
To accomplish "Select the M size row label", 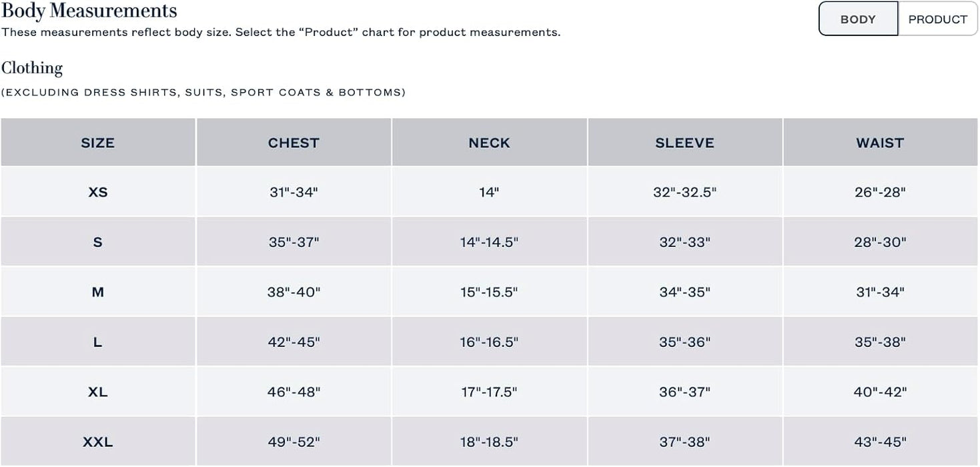I will [x=97, y=292].
